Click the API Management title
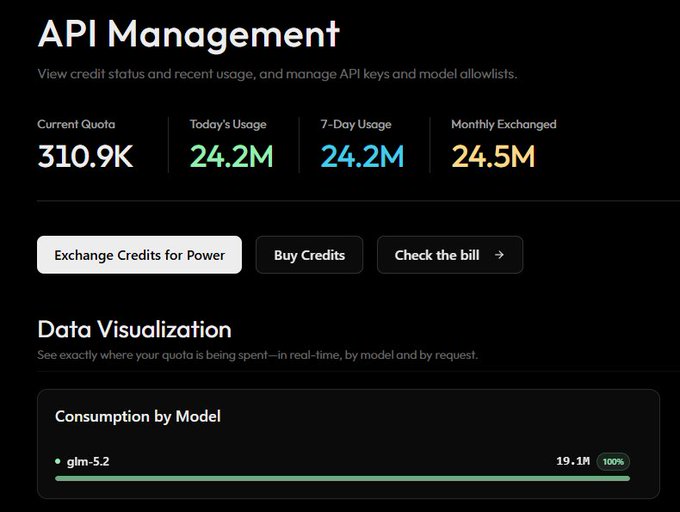This screenshot has width=680, height=512. click(189, 34)
